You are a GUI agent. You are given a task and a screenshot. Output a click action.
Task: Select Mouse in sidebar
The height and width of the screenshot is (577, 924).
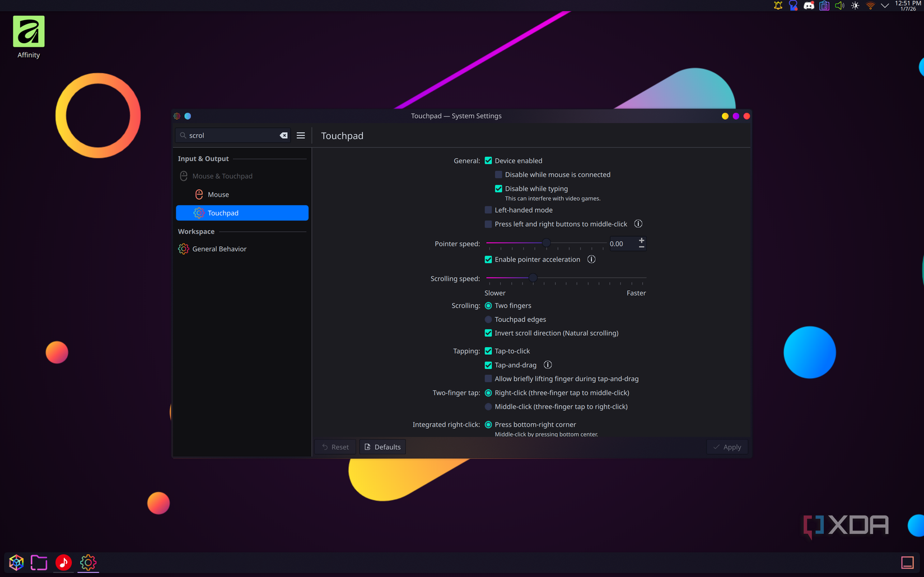click(x=242, y=194)
